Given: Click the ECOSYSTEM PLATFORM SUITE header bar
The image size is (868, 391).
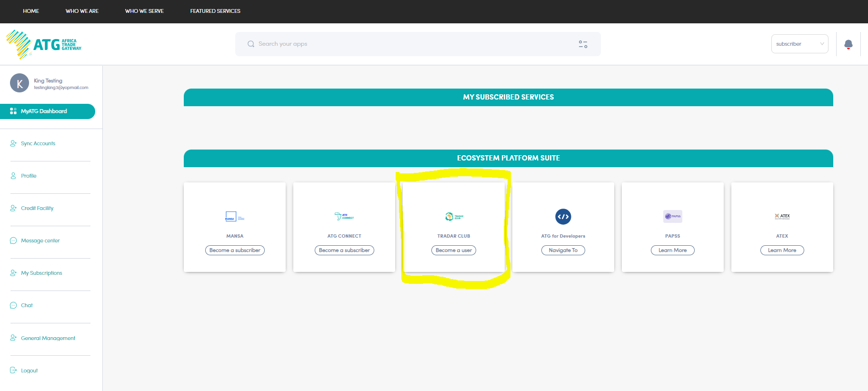Looking at the screenshot, I should (x=509, y=158).
